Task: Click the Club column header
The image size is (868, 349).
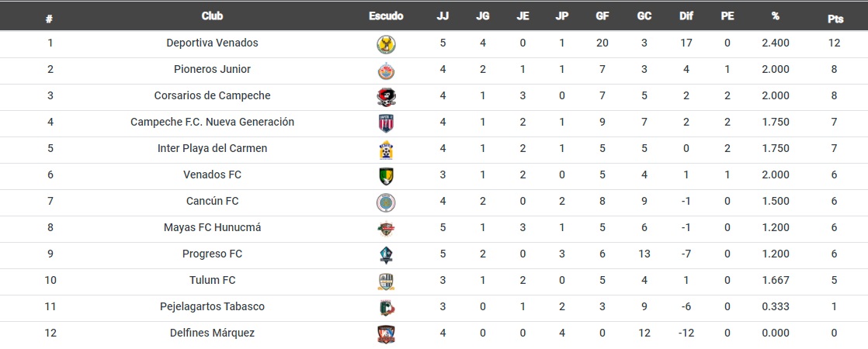Action: tap(212, 16)
